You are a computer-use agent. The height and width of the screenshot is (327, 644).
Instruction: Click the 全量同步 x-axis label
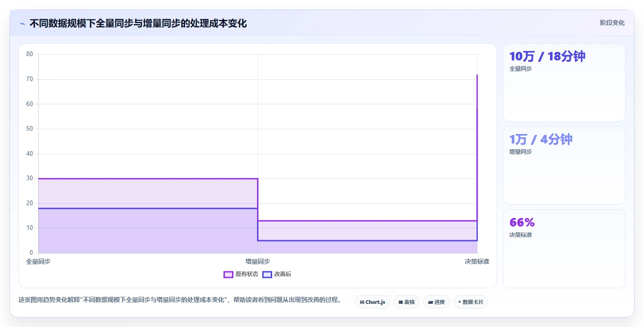38,261
